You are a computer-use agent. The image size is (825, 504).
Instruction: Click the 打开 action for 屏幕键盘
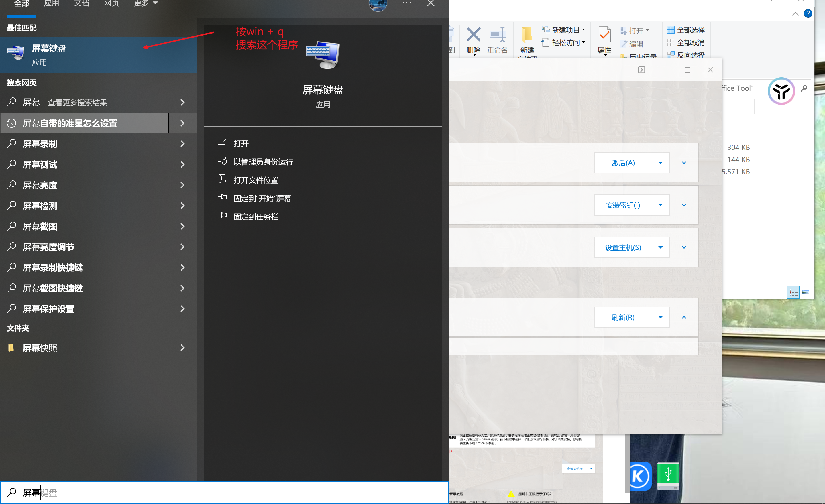241,143
